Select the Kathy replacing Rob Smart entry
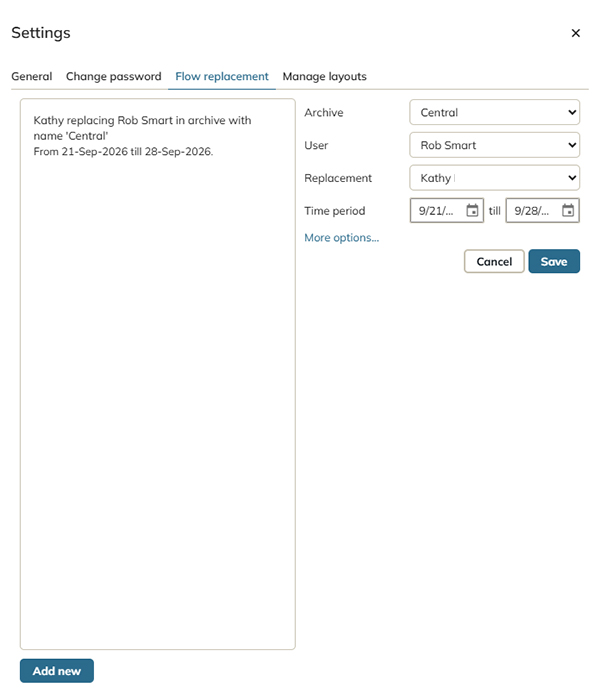This screenshot has height=694, width=600. (x=142, y=136)
